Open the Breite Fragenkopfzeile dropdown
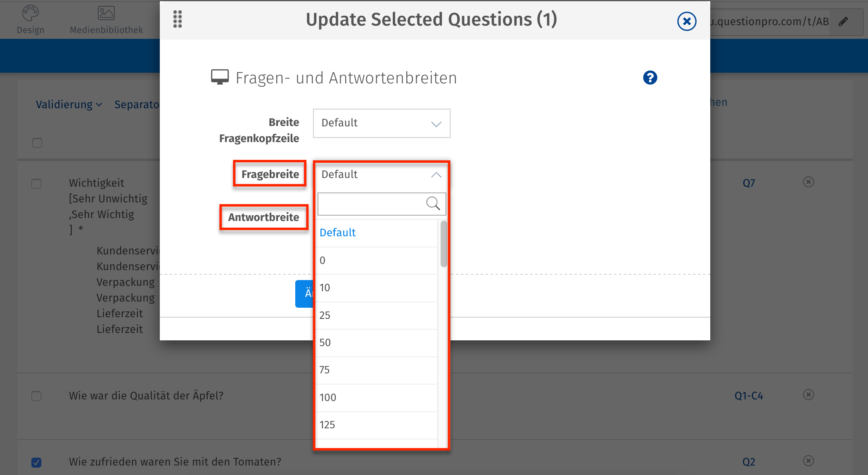 point(381,123)
